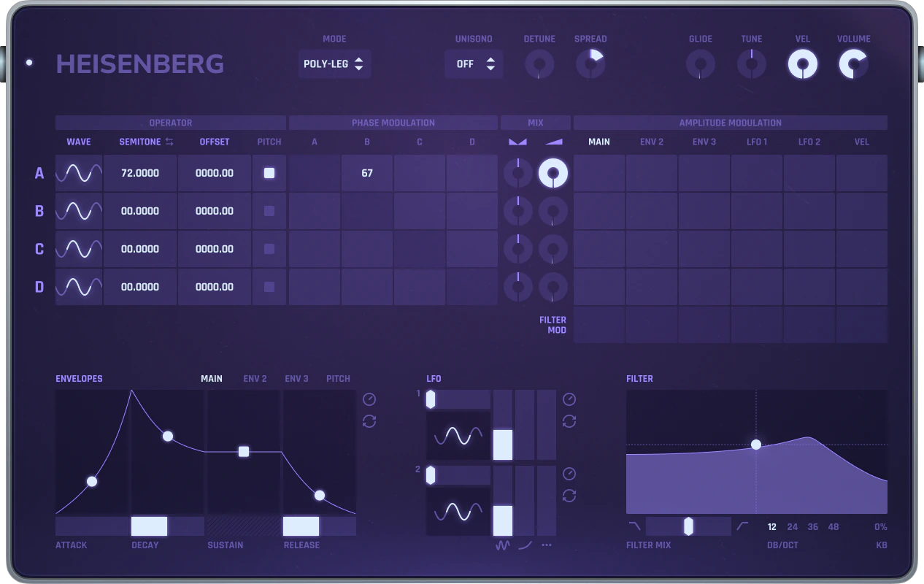Click the 48 dB/oct slope option
Screen dimensions: 924x584
(833, 527)
